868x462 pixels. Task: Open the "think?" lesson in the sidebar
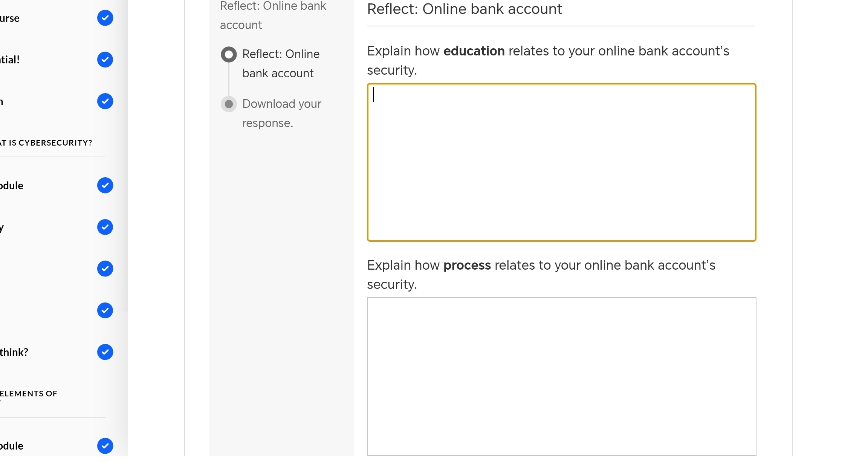point(14,352)
